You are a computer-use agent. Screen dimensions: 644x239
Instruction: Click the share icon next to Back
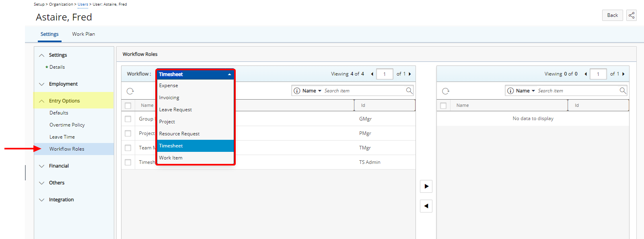pos(632,15)
